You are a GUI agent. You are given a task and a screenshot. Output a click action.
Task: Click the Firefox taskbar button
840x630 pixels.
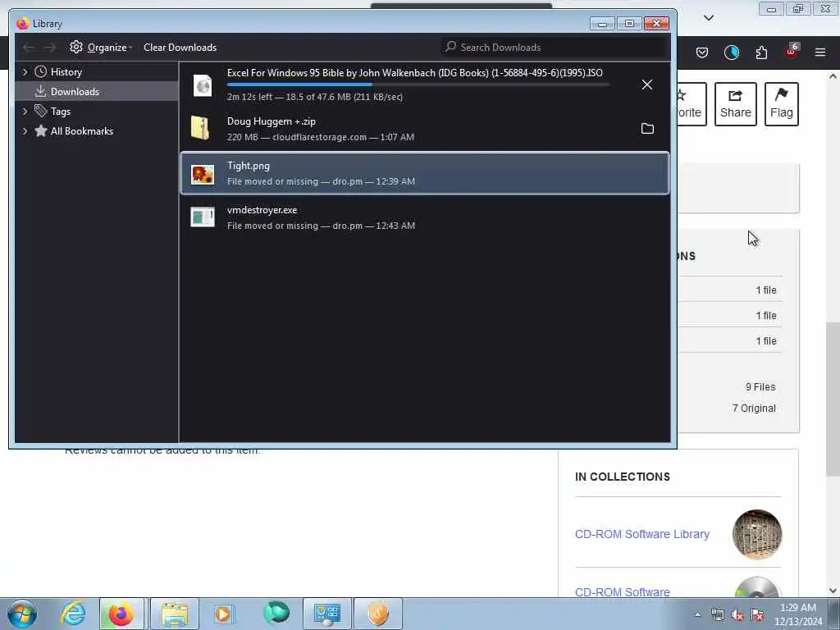point(121,614)
